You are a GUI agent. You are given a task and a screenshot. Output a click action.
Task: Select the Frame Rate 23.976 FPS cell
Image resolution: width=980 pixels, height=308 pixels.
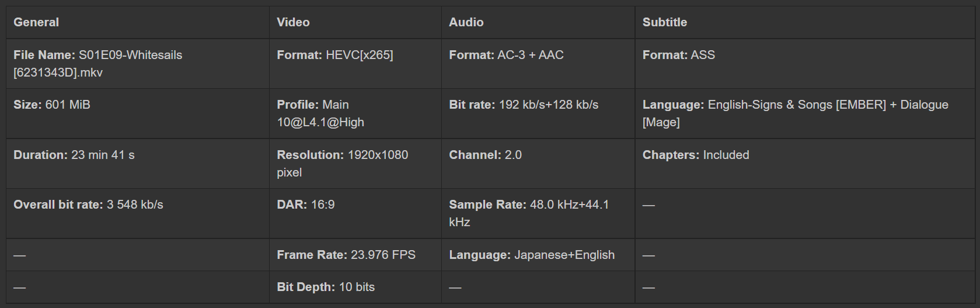pyautogui.click(x=346, y=255)
